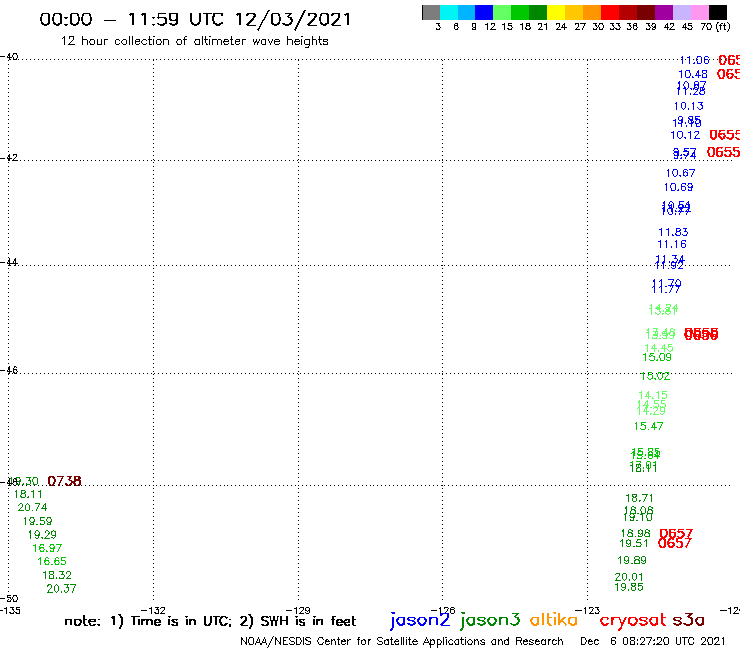Click the 18.11 wave height value
This screenshot has width=740, height=650.
tap(28, 494)
